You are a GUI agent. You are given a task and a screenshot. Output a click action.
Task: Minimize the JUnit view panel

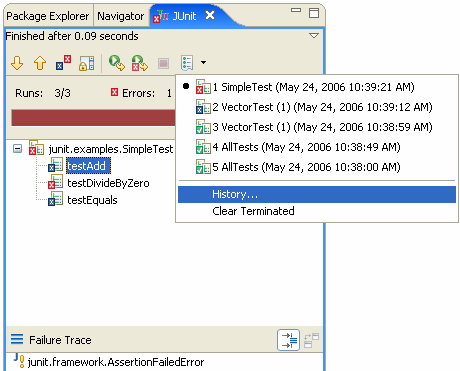(x=296, y=11)
